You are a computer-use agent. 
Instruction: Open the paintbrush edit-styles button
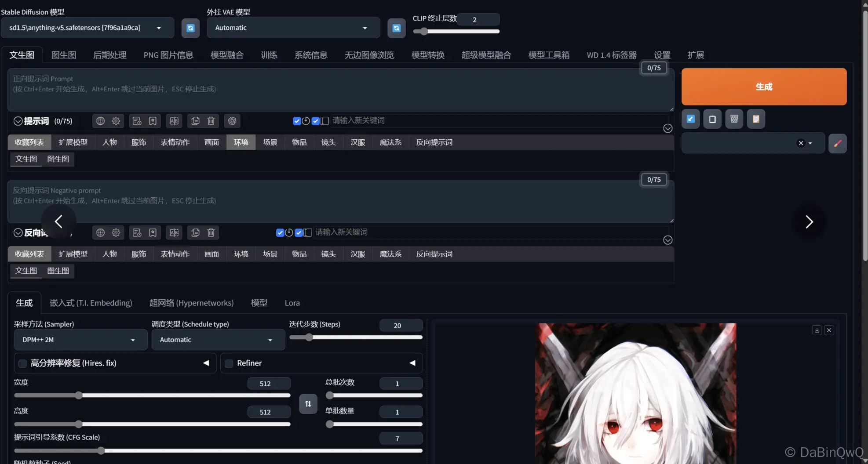click(x=838, y=143)
